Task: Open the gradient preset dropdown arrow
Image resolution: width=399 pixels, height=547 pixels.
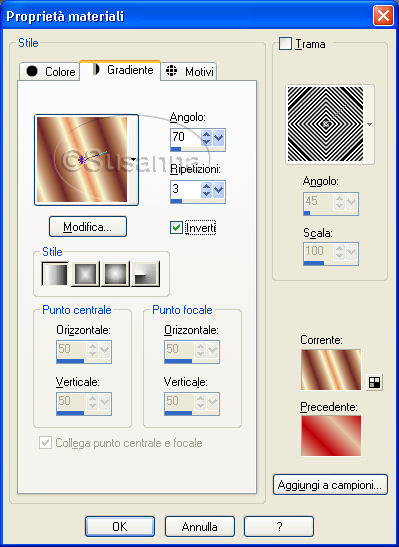Action: click(133, 159)
